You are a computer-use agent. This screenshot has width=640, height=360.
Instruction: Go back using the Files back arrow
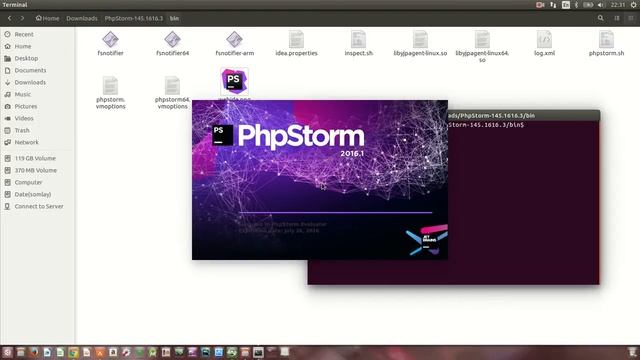9,18
